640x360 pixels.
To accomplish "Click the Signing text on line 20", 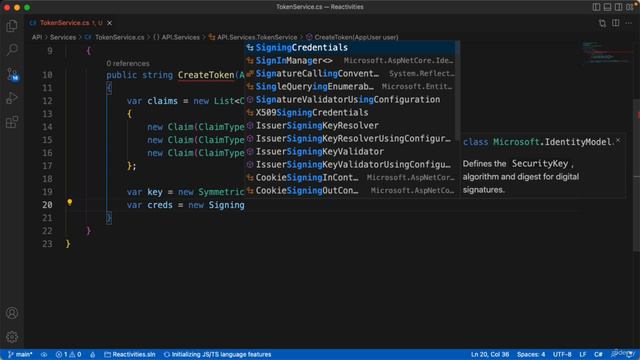I will tap(226, 205).
